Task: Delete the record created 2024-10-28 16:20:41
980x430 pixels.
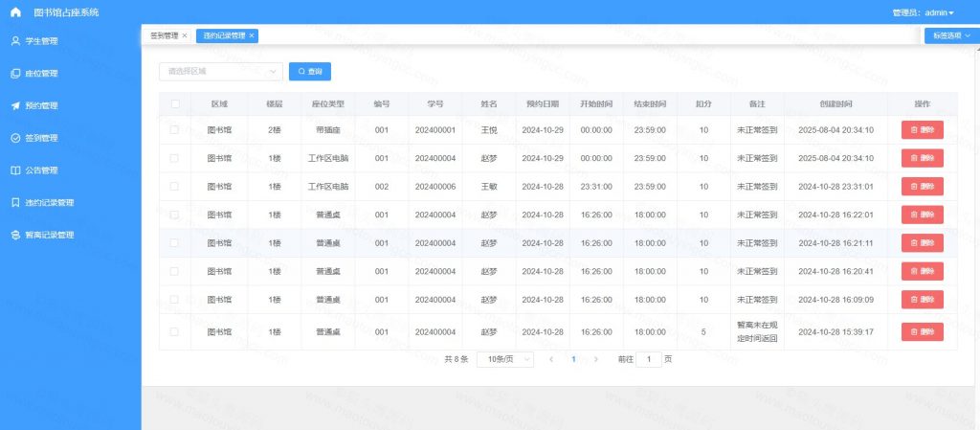Action: click(x=922, y=271)
